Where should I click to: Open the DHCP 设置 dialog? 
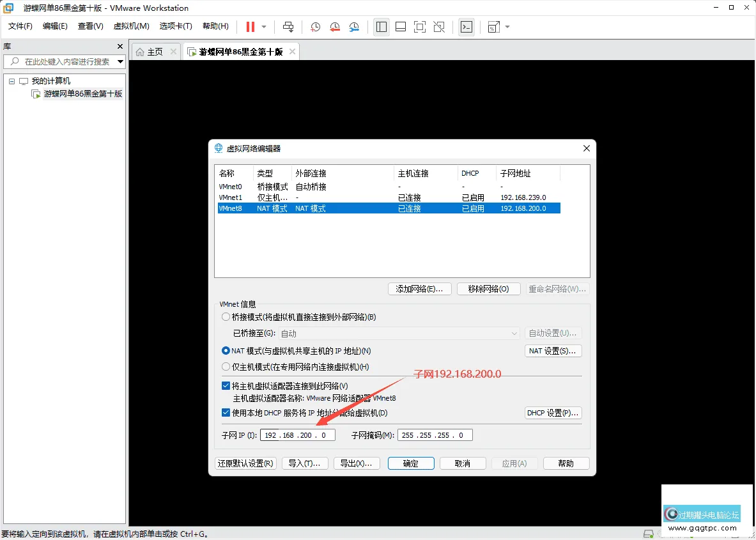pyautogui.click(x=553, y=412)
